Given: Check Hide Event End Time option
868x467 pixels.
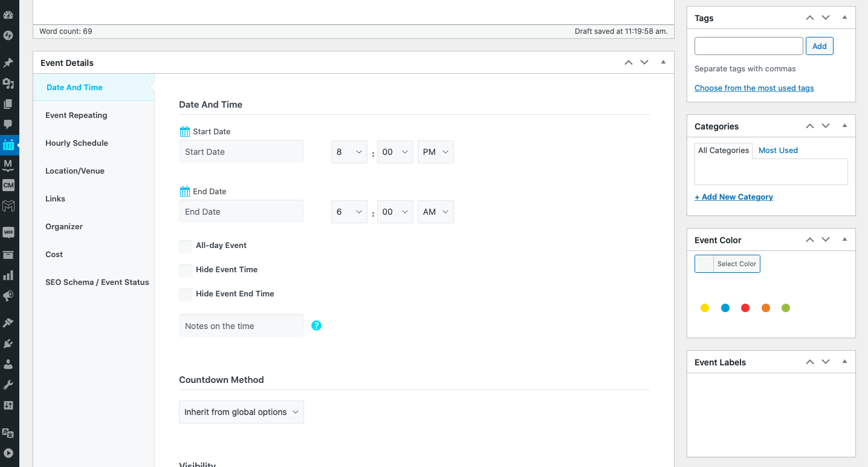Looking at the screenshot, I should point(186,295).
